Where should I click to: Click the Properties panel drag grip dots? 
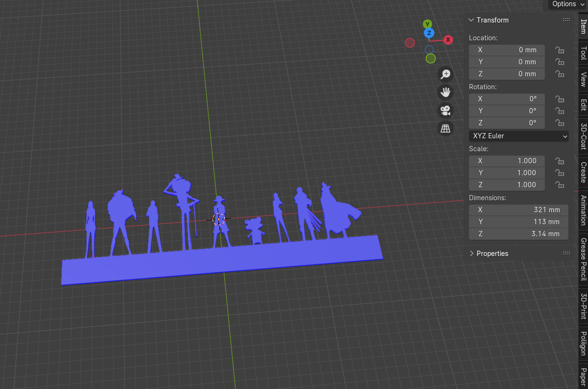click(566, 254)
